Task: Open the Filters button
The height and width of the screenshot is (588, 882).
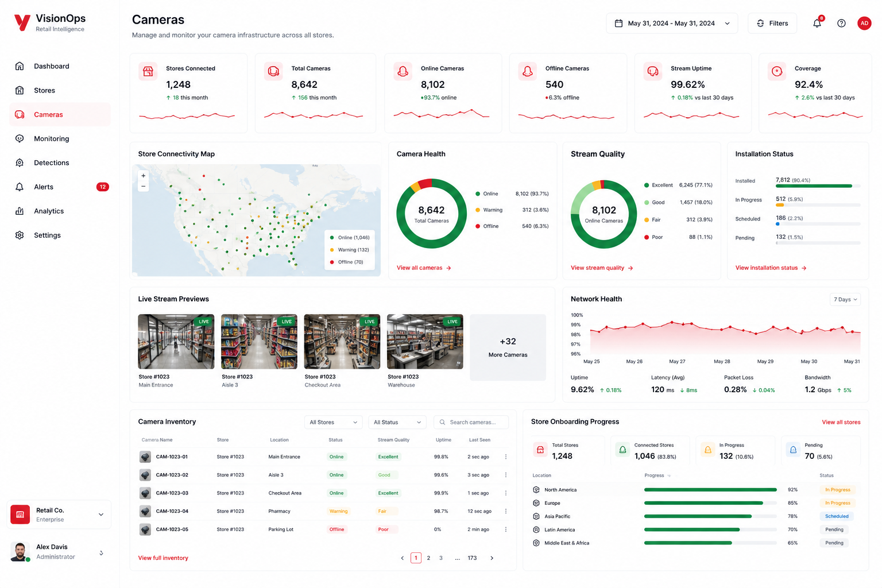Action: tap(772, 24)
